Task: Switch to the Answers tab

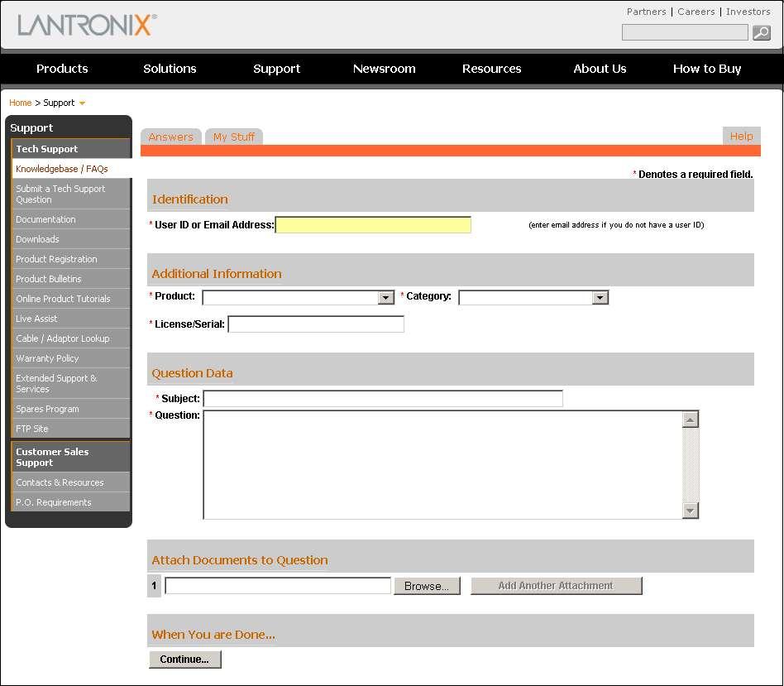Action: point(171,137)
